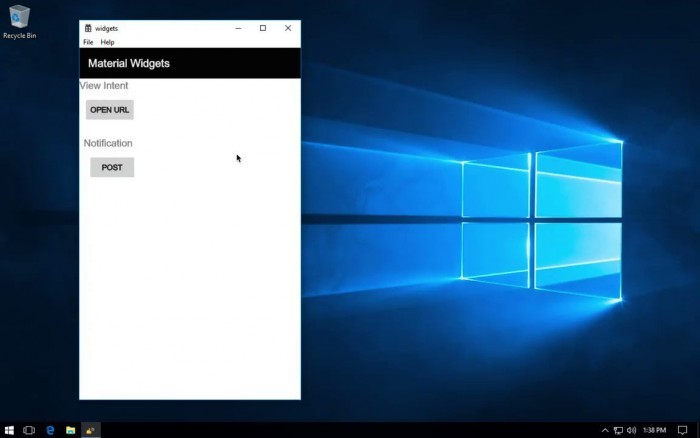This screenshot has width=700, height=438.
Task: Open the Action Center notifications icon
Action: click(x=682, y=430)
